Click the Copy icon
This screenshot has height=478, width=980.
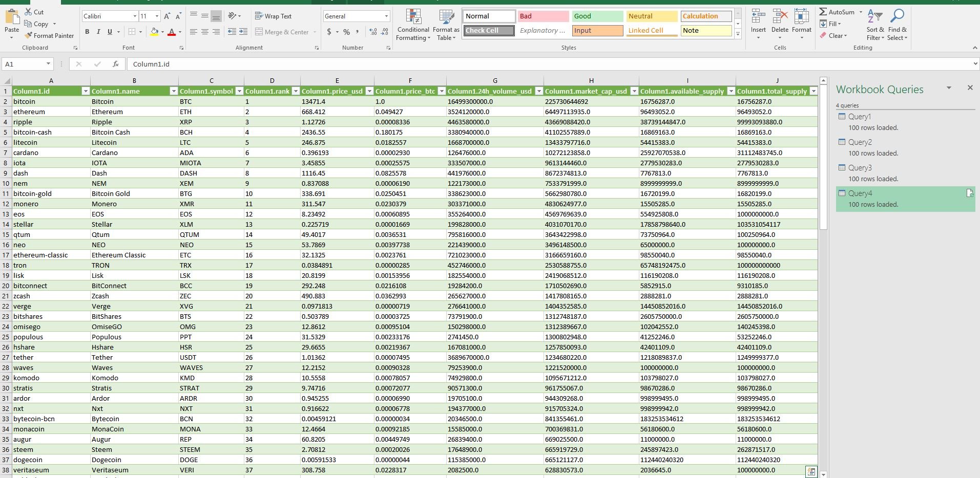tap(28, 24)
